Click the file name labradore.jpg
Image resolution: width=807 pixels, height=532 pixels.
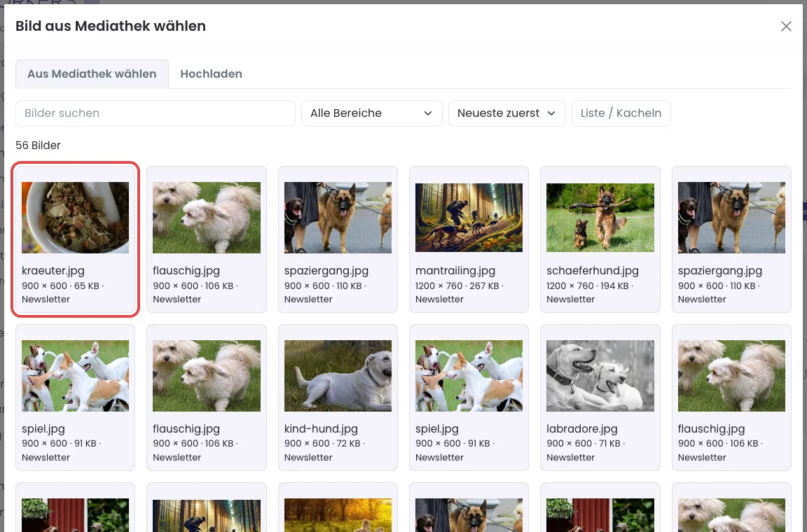[x=582, y=428]
